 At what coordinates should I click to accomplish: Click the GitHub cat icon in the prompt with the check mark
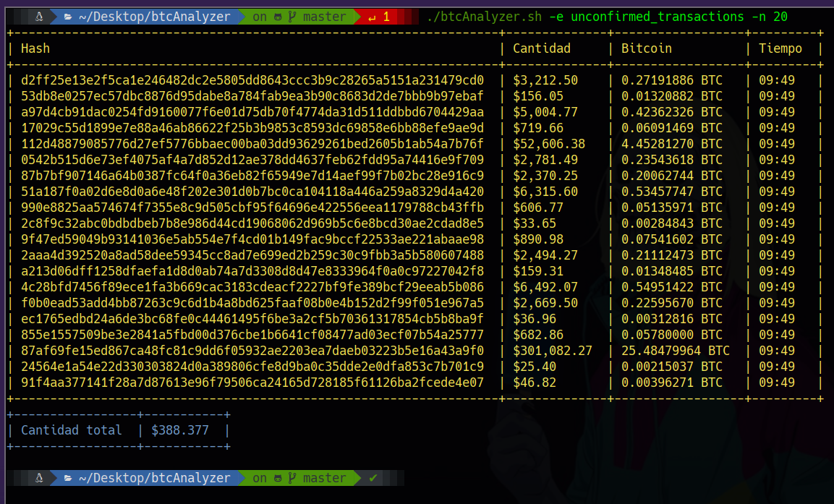pyautogui.click(x=278, y=479)
